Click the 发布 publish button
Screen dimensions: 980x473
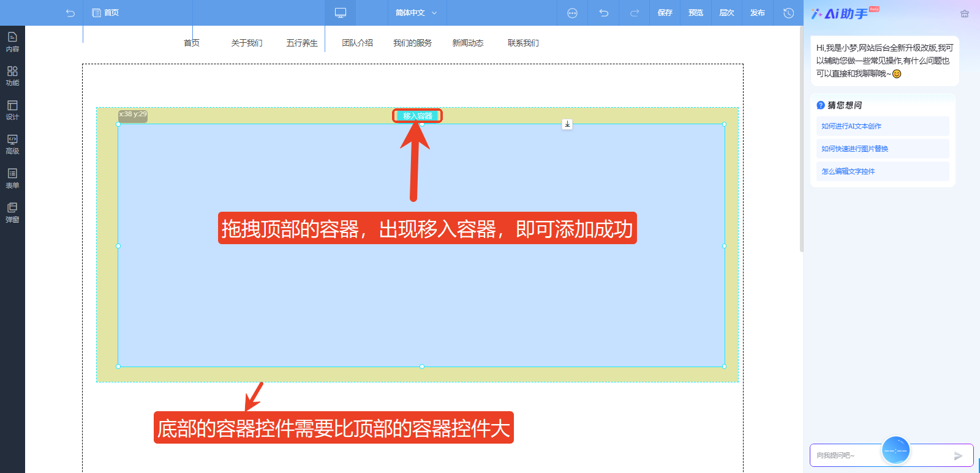coord(758,13)
